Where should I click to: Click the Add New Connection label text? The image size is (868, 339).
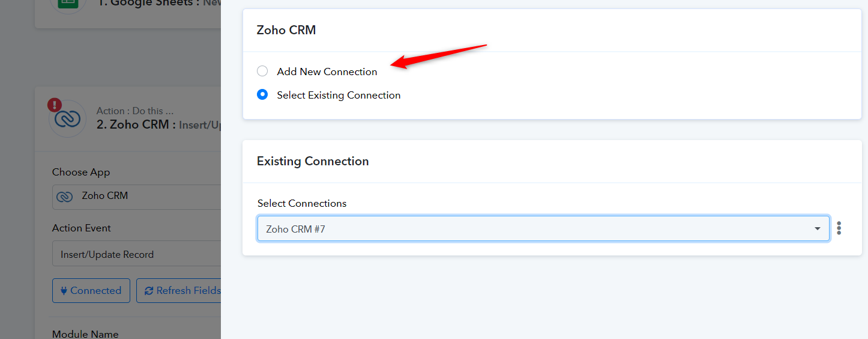327,72
